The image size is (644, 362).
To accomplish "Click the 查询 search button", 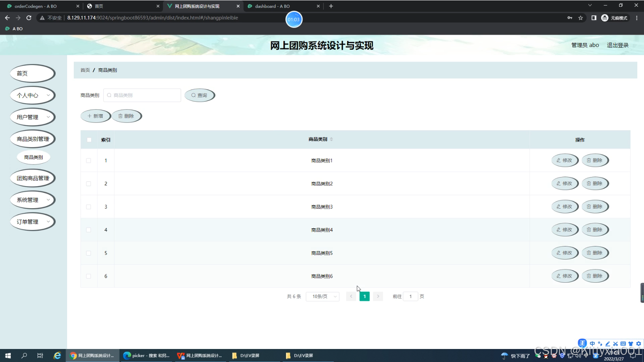I will coord(200,95).
